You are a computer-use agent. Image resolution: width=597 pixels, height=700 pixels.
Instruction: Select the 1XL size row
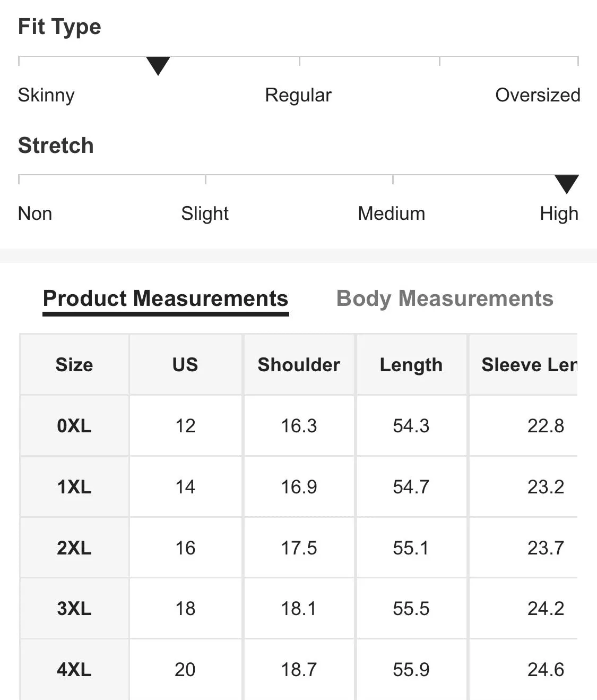click(298, 486)
